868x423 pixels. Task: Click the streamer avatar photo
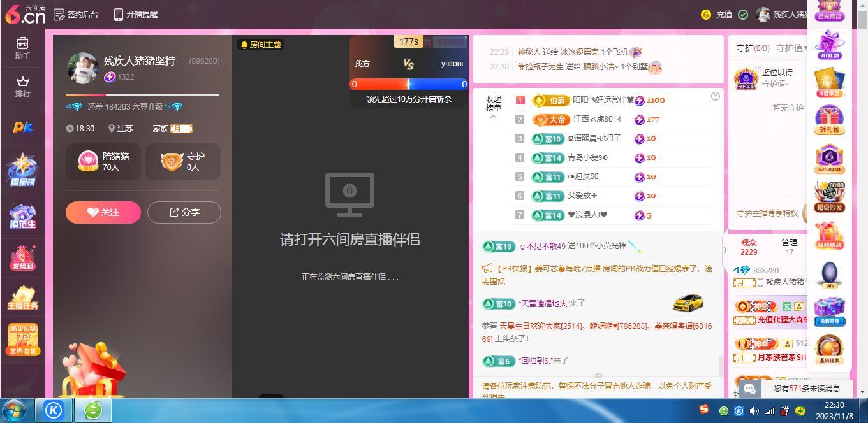point(82,68)
